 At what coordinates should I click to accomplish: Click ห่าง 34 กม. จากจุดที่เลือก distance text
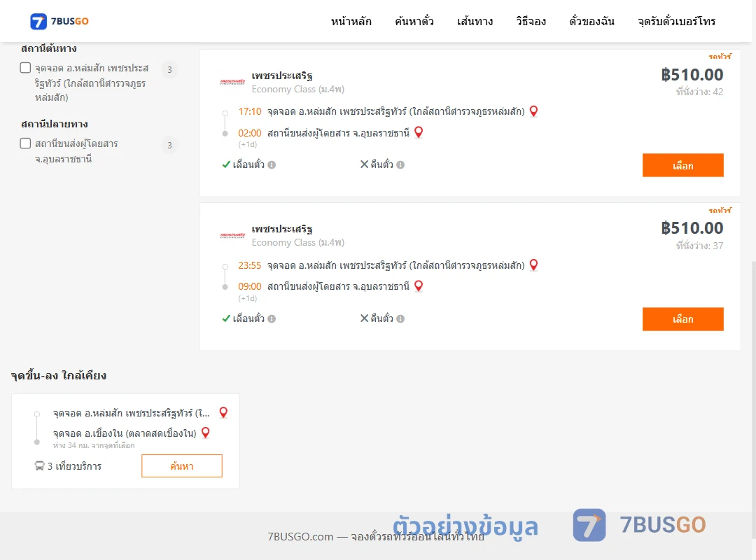point(94,445)
